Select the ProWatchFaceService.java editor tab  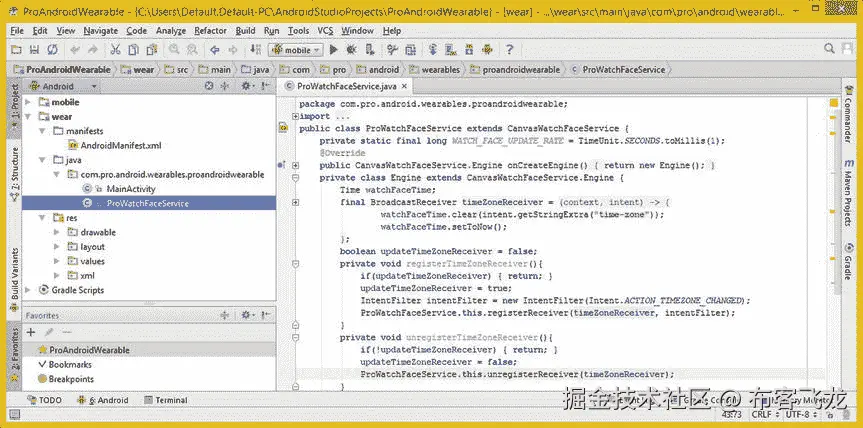(x=344, y=86)
